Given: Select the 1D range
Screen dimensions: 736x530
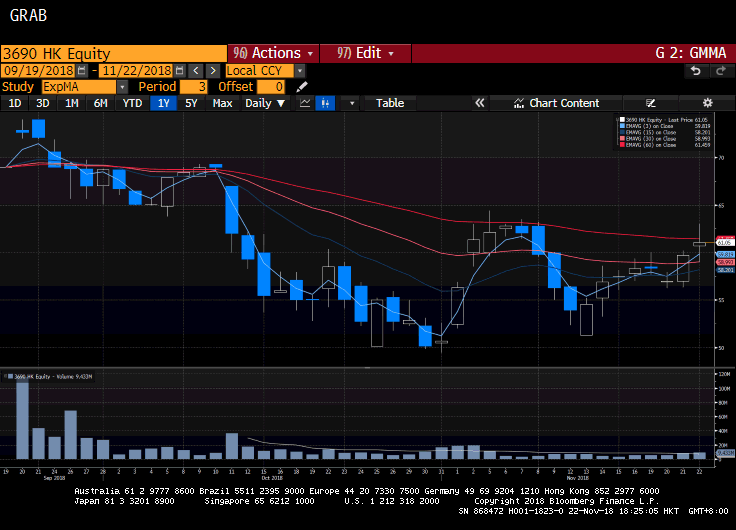Looking at the screenshot, I should tap(15, 103).
